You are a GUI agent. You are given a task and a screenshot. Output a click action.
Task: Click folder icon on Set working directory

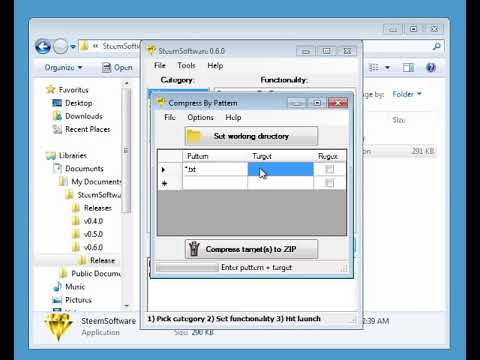click(x=194, y=136)
